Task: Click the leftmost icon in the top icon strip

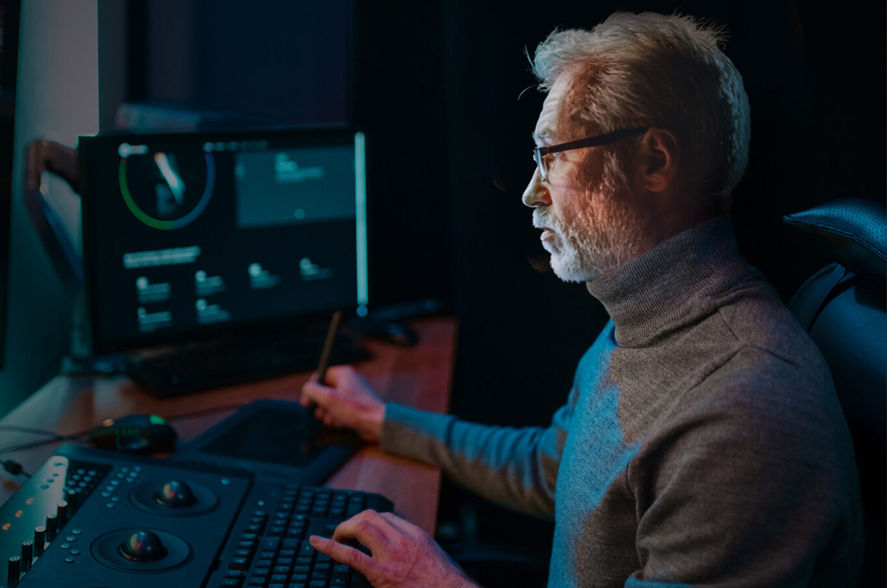Action: (208, 147)
